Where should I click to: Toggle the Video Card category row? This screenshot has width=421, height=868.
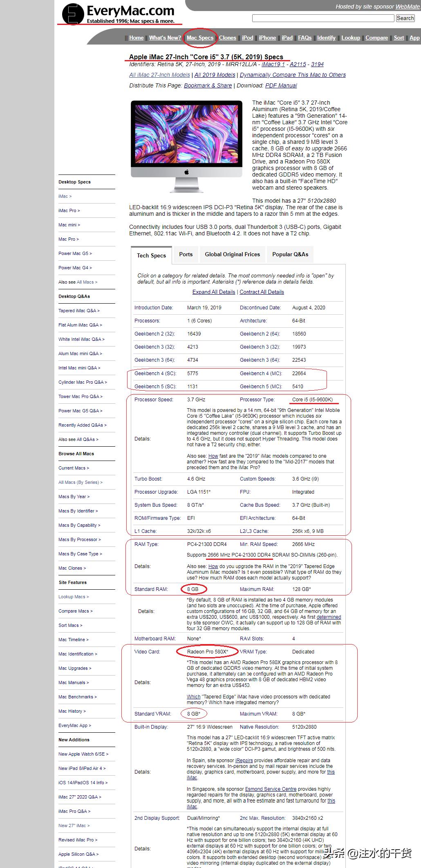click(238, 652)
